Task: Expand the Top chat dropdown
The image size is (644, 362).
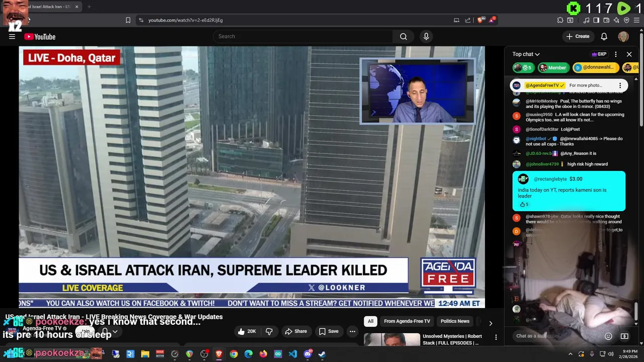Action: click(526, 54)
